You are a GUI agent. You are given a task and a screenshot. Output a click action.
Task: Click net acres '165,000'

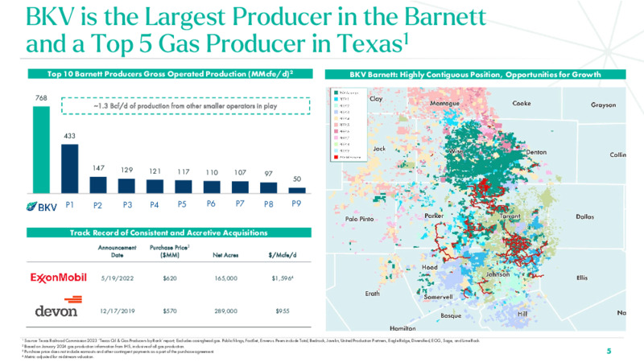coord(226,278)
